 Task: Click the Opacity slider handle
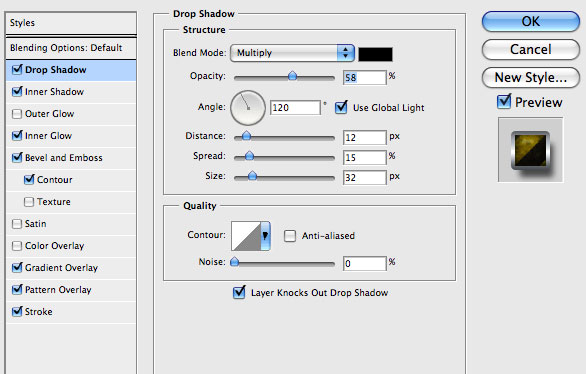click(x=292, y=76)
